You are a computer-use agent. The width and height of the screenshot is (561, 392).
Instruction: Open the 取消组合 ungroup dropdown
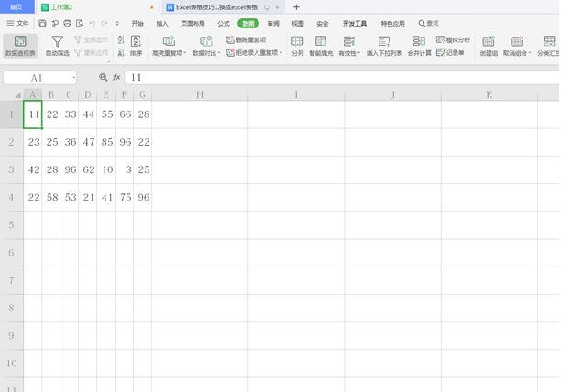[517, 46]
